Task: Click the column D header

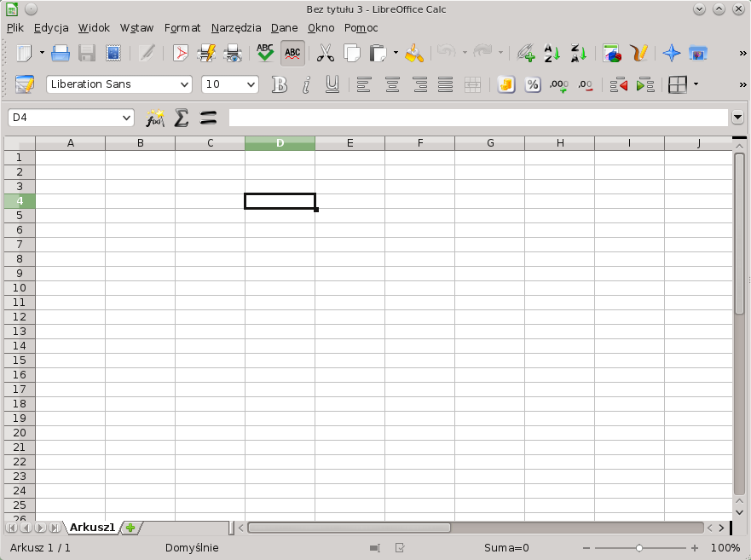Action: [x=280, y=143]
